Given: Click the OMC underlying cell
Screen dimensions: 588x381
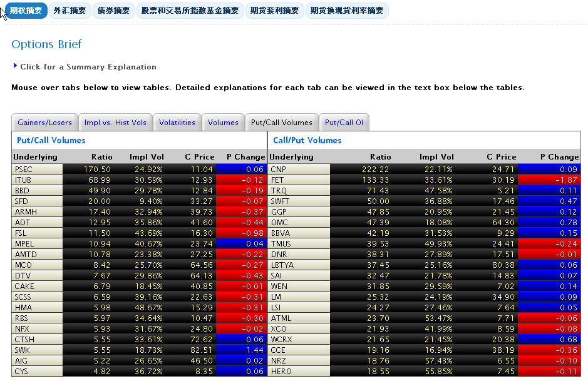Looking at the screenshot, I should (299, 223).
